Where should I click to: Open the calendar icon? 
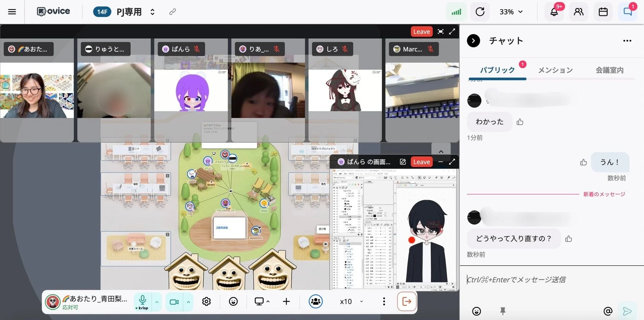click(603, 12)
